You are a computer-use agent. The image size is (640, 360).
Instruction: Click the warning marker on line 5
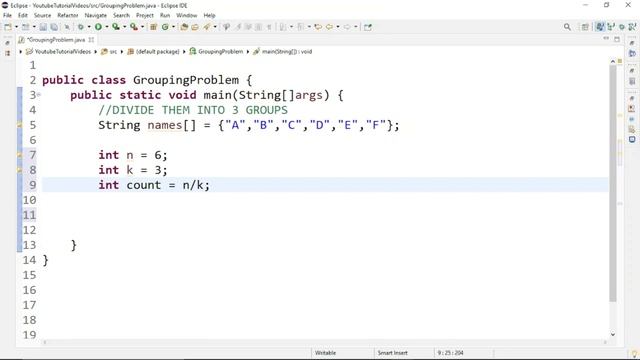19,125
